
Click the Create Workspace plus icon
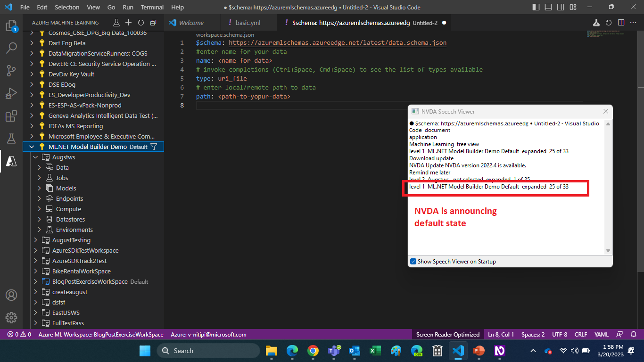(x=128, y=22)
